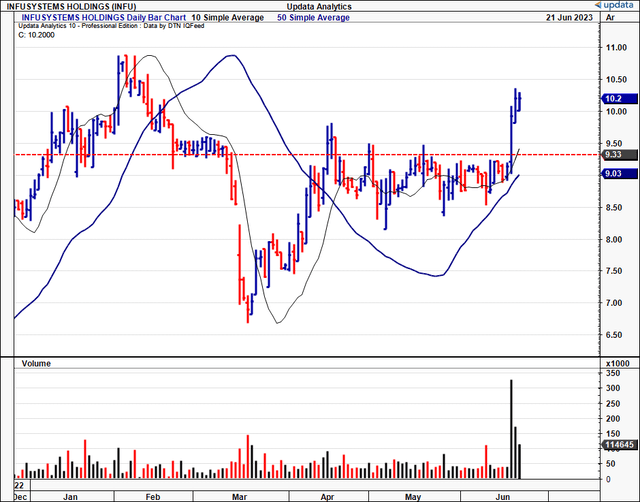Click the tallest June volume spike bar
Screen dimensions: 640x502
[511, 429]
